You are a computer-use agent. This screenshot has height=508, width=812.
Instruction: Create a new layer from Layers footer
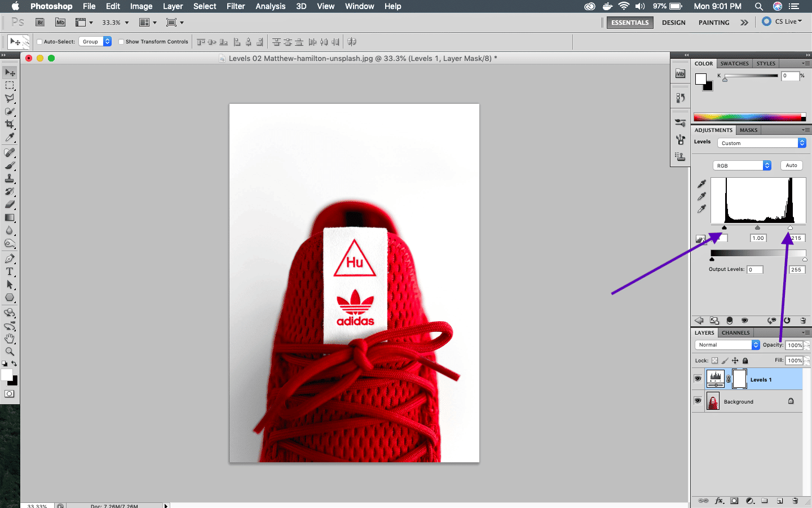(x=780, y=501)
